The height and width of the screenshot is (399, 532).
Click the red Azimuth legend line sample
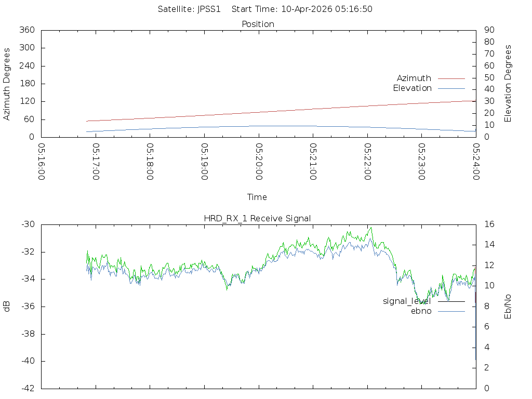[451, 78]
